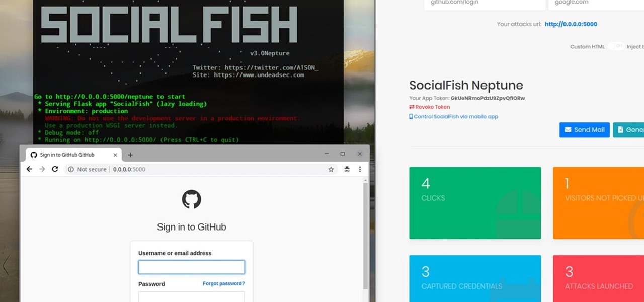The image size is (644, 302).
Task: Open the green 4 Clicks card
Action: pyautogui.click(x=475, y=203)
